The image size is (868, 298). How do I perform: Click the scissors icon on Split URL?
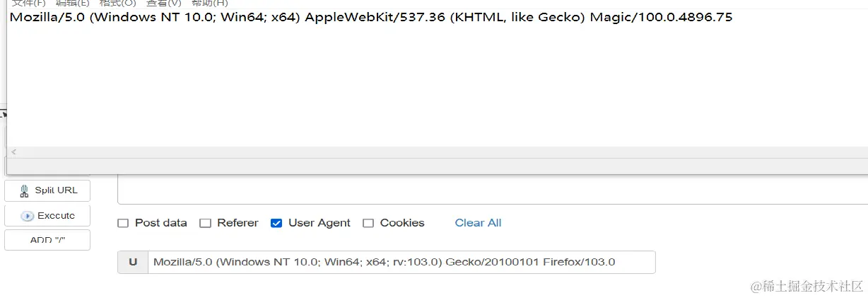[x=23, y=190]
